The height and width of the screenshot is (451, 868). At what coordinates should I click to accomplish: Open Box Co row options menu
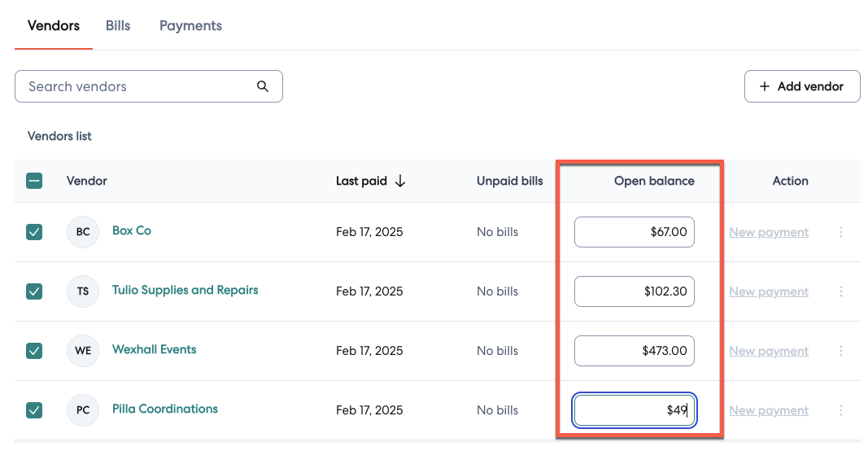(840, 232)
